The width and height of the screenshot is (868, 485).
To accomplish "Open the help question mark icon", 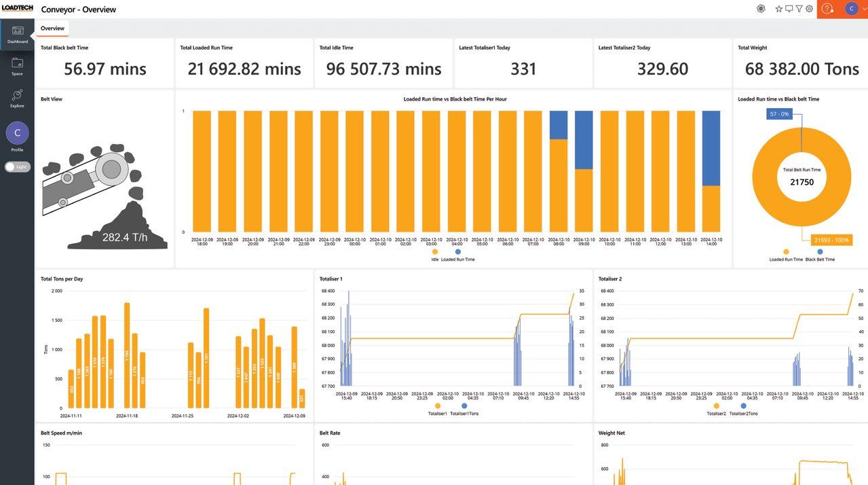I will pos(827,9).
